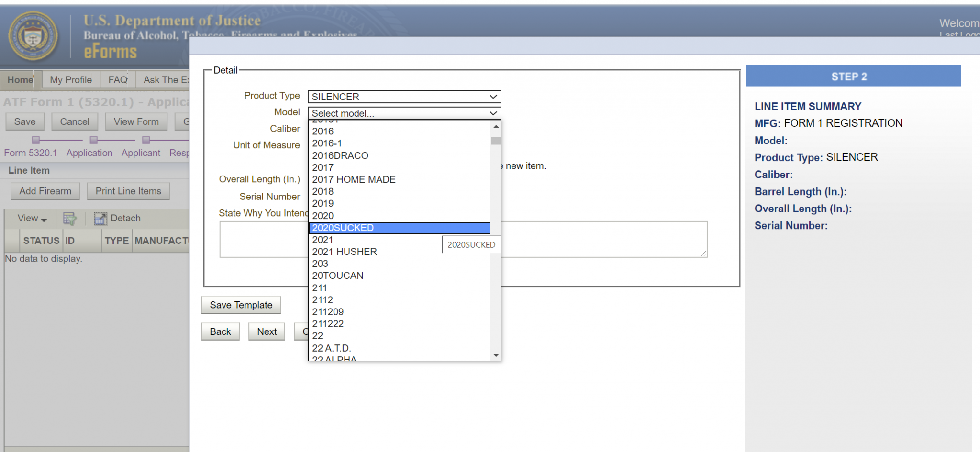Click the View Form button
This screenshot has width=980, height=452.
click(136, 122)
